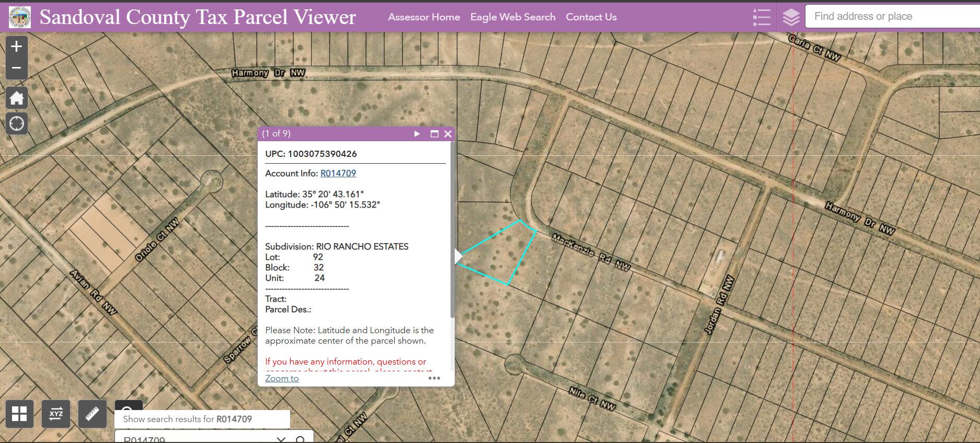The image size is (980, 443).
Task: Open the ruler measurement tool
Action: click(x=93, y=414)
